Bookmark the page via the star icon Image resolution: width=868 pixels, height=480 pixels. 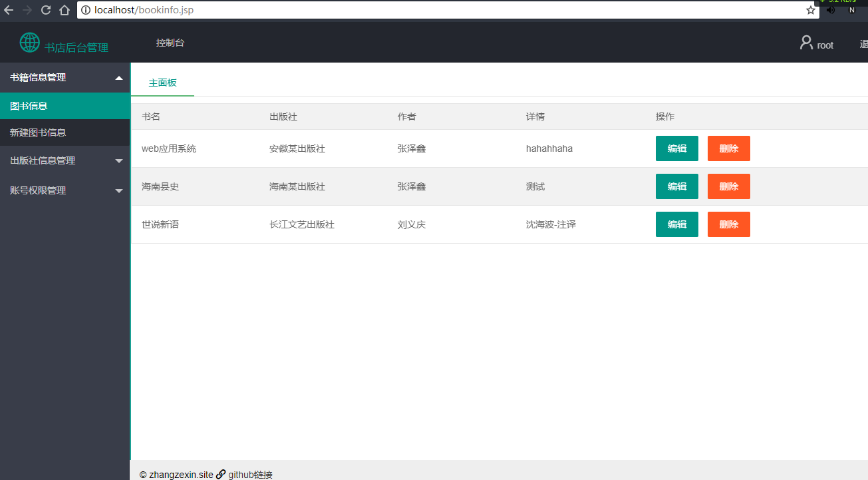(x=810, y=10)
